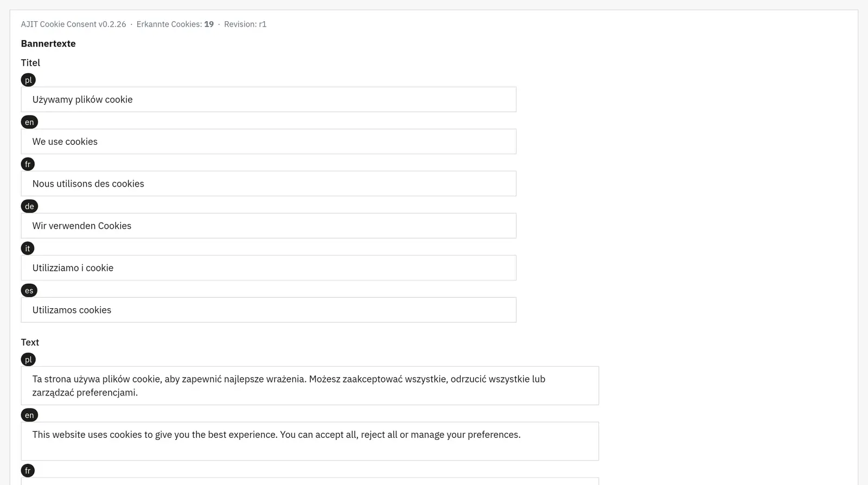The width and height of the screenshot is (868, 485).
Task: Select the 'pl' badge in the Text section
Action: [x=28, y=360]
